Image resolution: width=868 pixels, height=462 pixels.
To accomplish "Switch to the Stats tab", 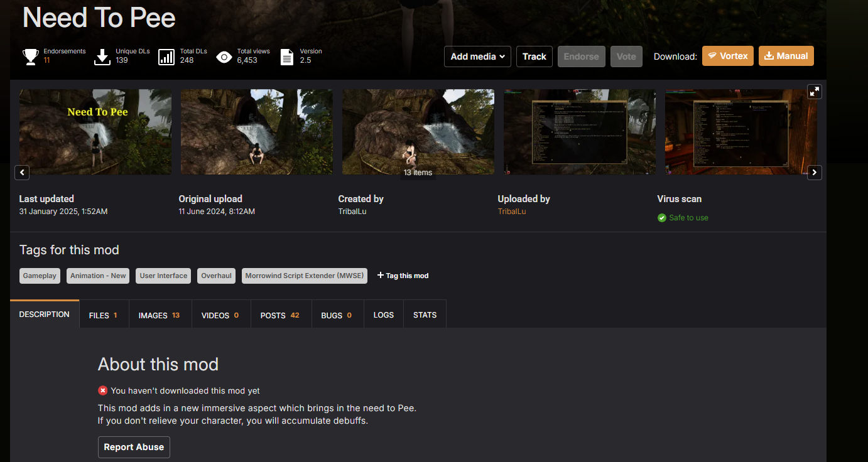I will click(x=425, y=315).
